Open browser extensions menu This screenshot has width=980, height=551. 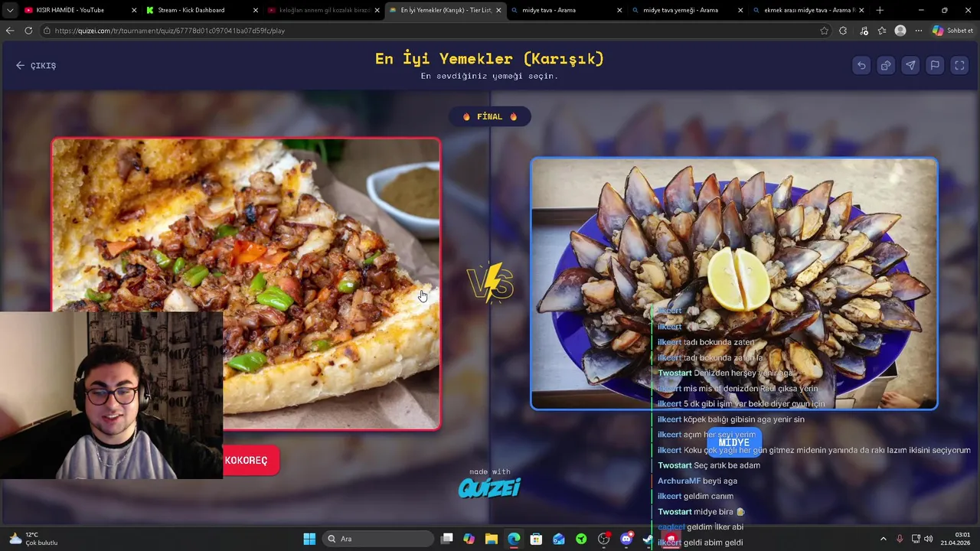pyautogui.click(x=843, y=31)
